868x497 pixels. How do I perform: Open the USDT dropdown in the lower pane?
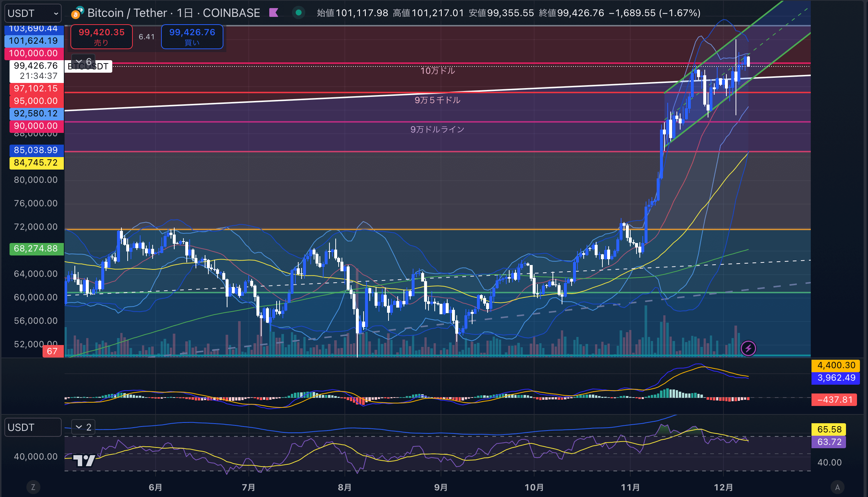[33, 427]
